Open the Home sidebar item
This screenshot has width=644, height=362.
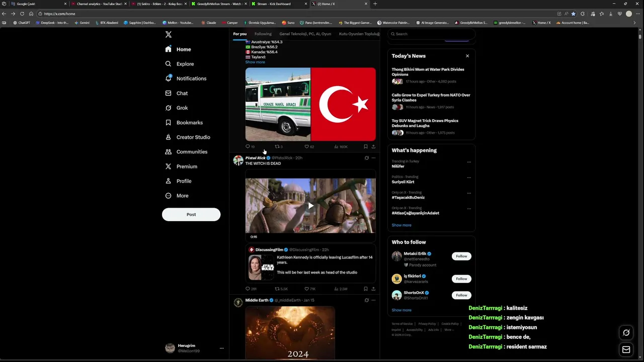[x=178, y=49]
